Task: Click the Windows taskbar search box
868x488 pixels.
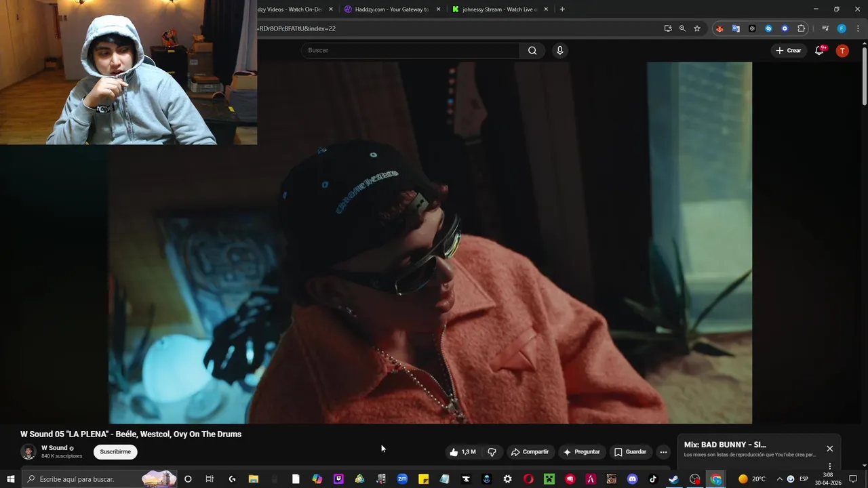Action: click(100, 479)
